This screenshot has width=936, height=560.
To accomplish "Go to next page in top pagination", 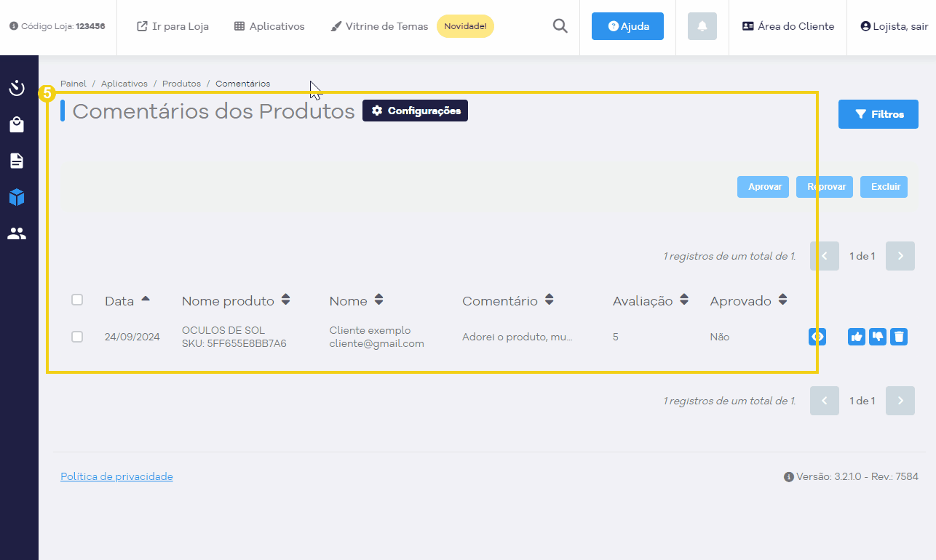I will pos(900,256).
